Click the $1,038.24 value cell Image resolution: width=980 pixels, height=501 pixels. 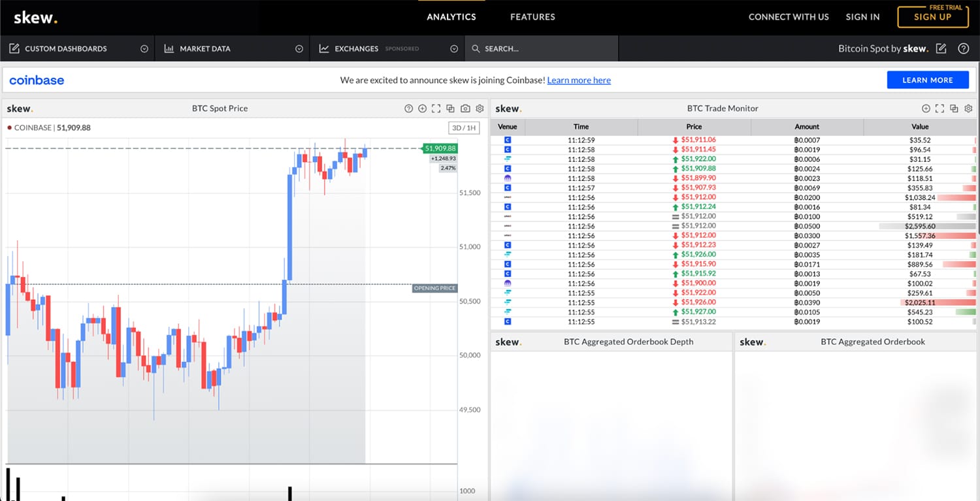click(920, 197)
